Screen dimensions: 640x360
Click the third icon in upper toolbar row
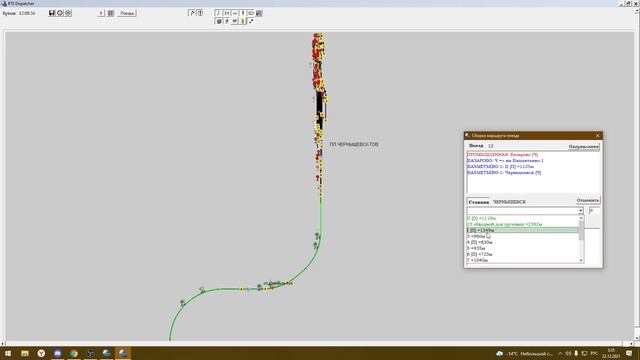(x=235, y=13)
